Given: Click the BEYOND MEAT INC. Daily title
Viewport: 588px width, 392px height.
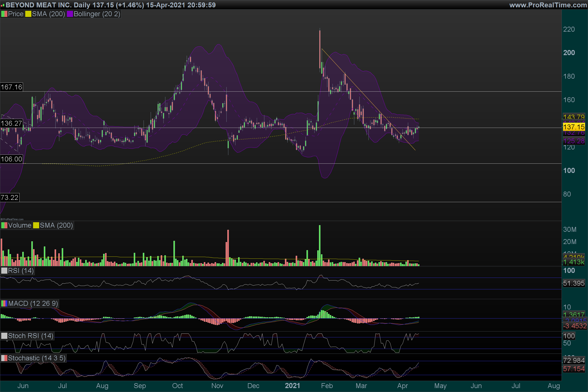Looking at the screenshot, I should point(48,5).
